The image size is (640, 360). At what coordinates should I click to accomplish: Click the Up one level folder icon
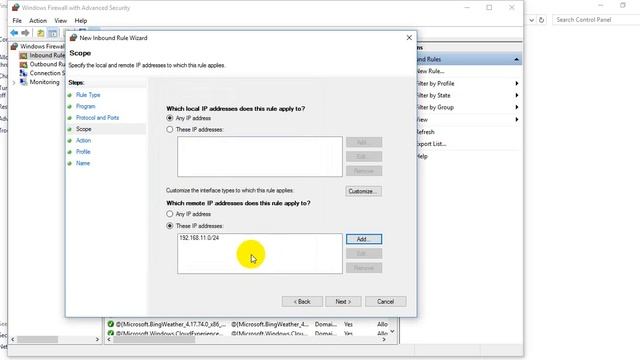pyautogui.click(x=40, y=33)
